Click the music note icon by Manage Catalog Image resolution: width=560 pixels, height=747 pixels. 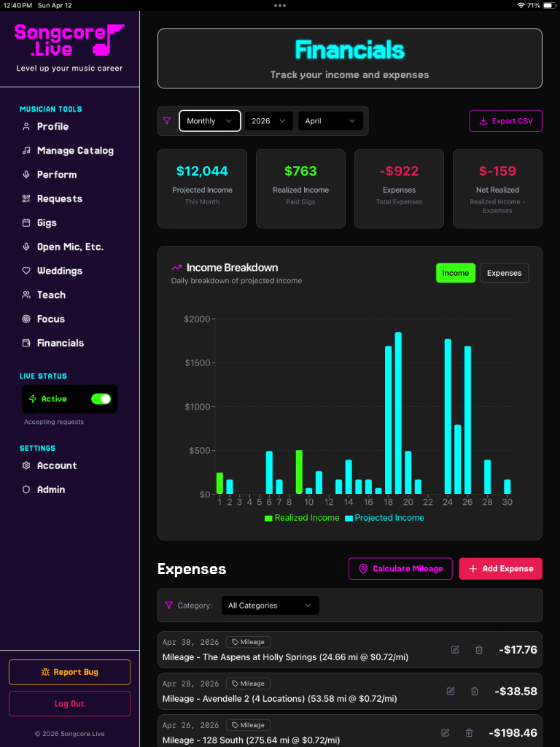(x=26, y=150)
